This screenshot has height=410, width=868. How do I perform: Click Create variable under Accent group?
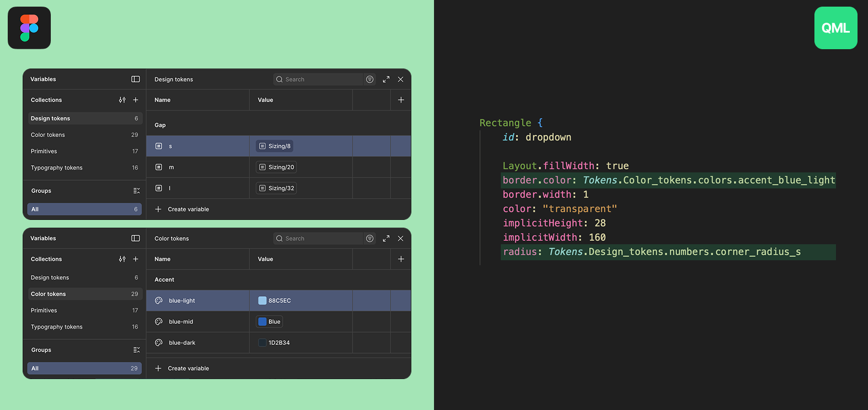click(188, 369)
